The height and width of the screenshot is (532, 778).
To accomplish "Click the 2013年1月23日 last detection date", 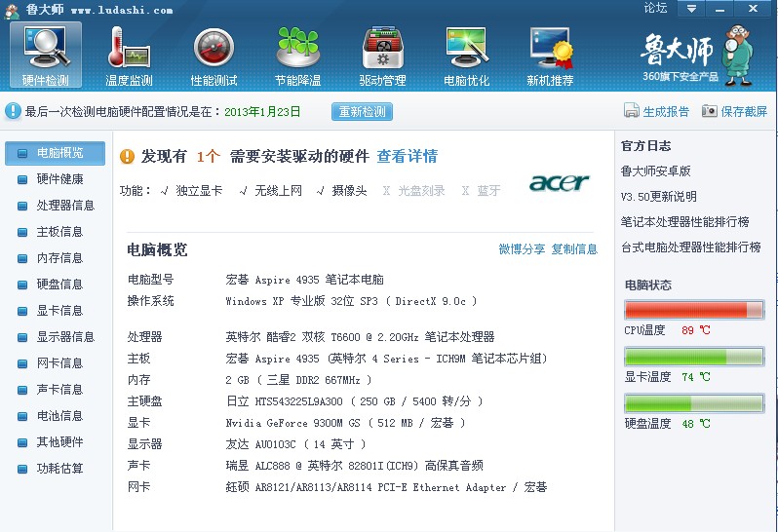I will coord(262,111).
